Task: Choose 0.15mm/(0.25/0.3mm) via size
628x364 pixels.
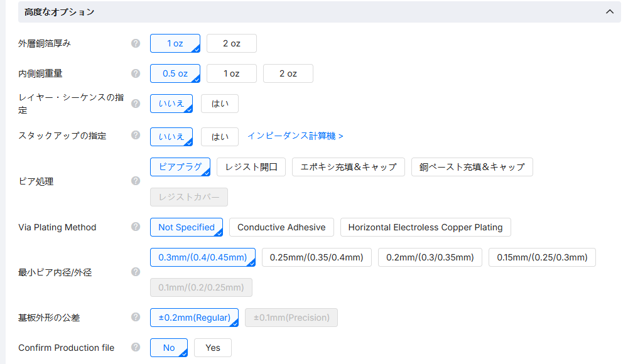Action: point(542,257)
